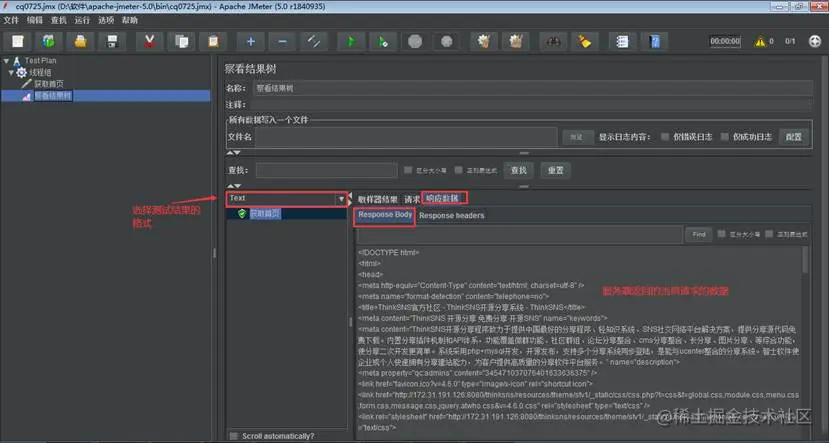The height and width of the screenshot is (443, 829).
Task: Click the browse button beside 文件名 field
Action: coord(577,137)
